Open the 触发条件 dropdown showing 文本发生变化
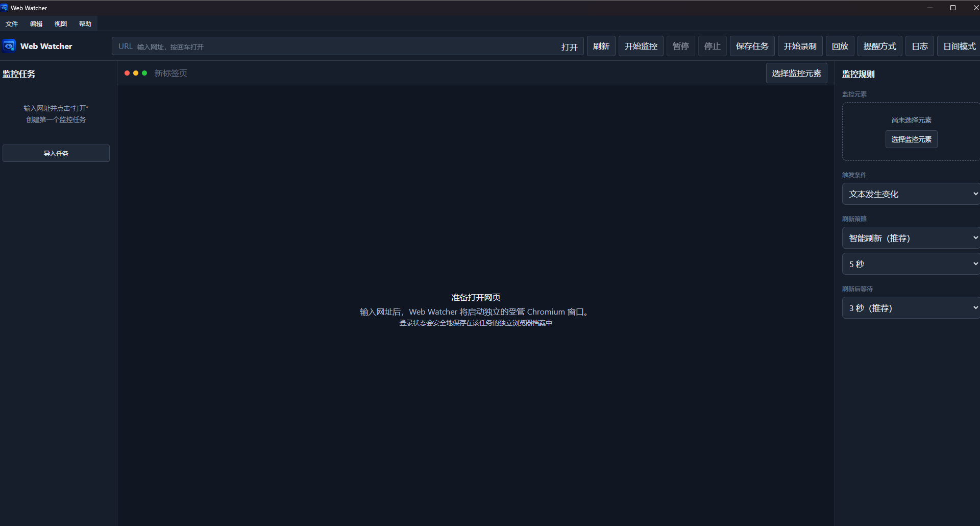This screenshot has width=980, height=526. (x=911, y=194)
